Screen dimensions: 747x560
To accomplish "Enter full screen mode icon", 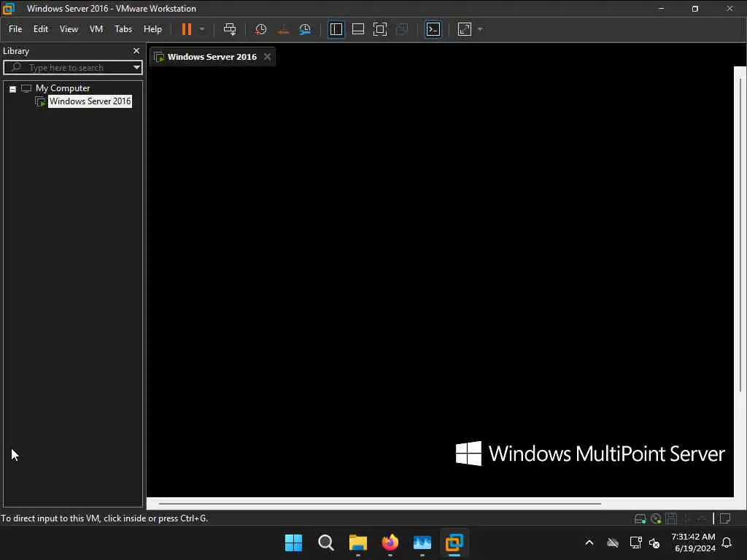I will click(x=379, y=29).
